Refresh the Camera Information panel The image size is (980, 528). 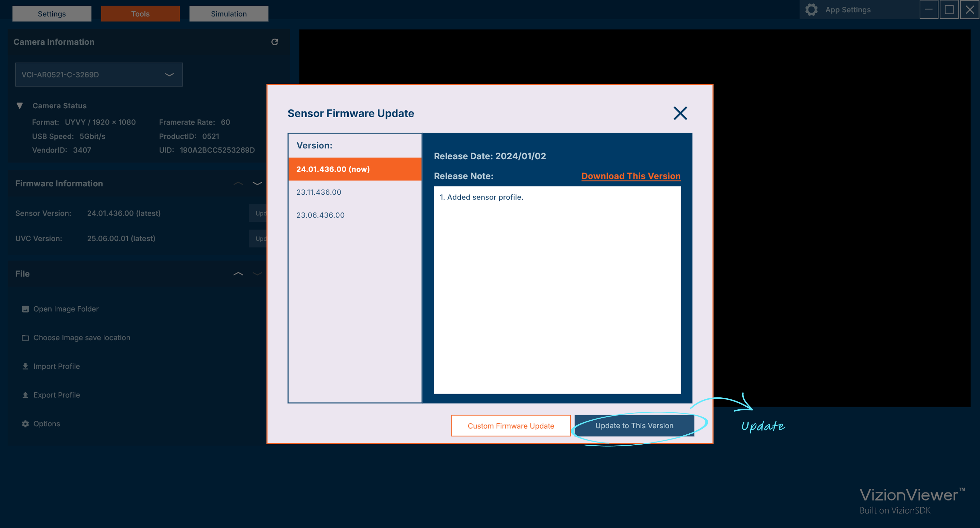[x=275, y=42]
